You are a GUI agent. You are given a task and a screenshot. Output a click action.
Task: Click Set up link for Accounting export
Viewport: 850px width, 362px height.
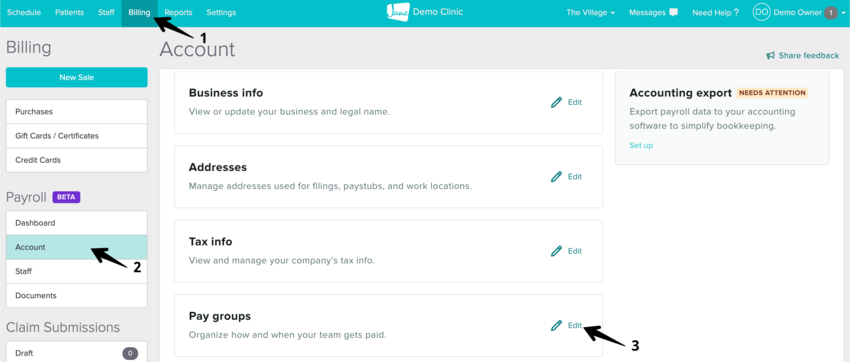point(641,145)
